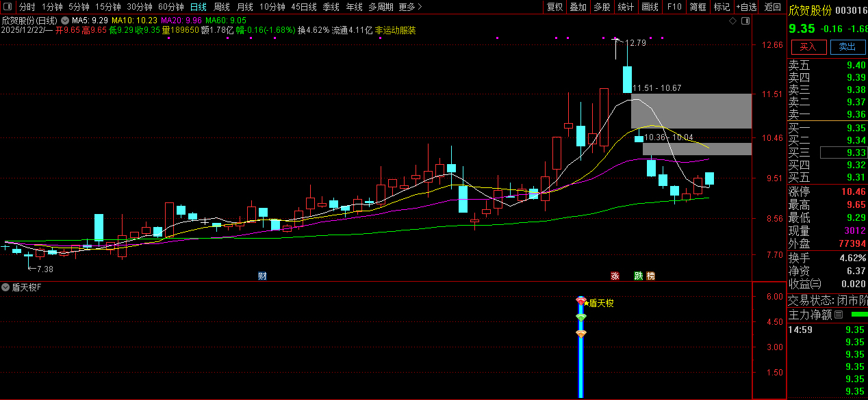Click the red heart signal on 盾天梭 bar
This screenshot has height=400, width=868.
(581, 301)
